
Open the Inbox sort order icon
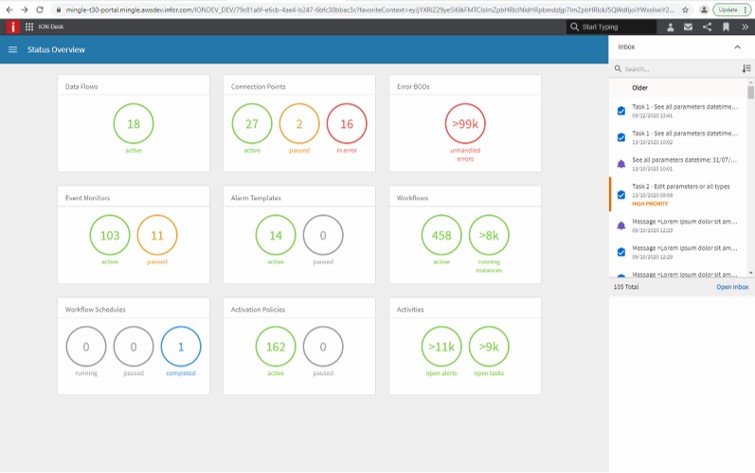tap(746, 68)
